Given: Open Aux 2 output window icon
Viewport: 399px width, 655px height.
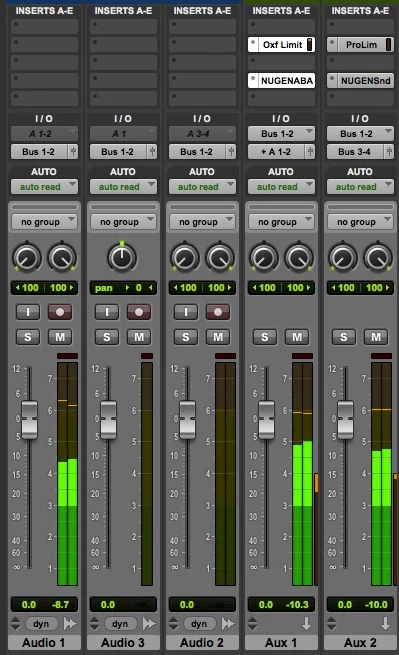Looking at the screenshot, I should [x=389, y=152].
